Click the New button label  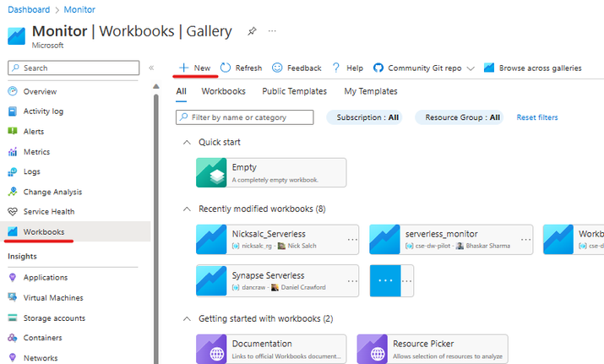(x=202, y=68)
